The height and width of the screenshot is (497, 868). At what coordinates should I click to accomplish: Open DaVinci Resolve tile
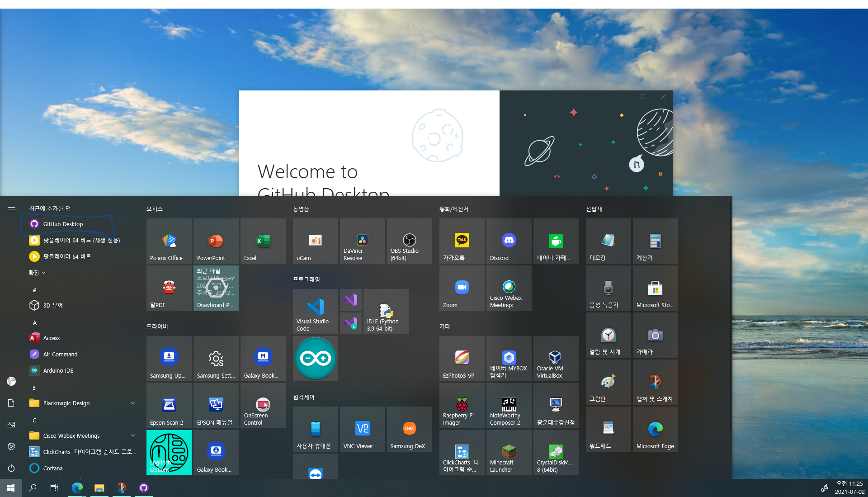[363, 241]
